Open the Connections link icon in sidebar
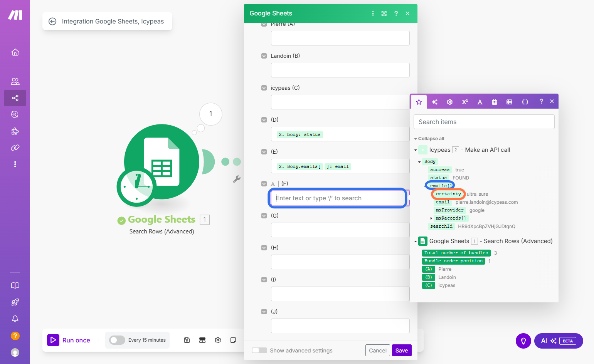 15,148
